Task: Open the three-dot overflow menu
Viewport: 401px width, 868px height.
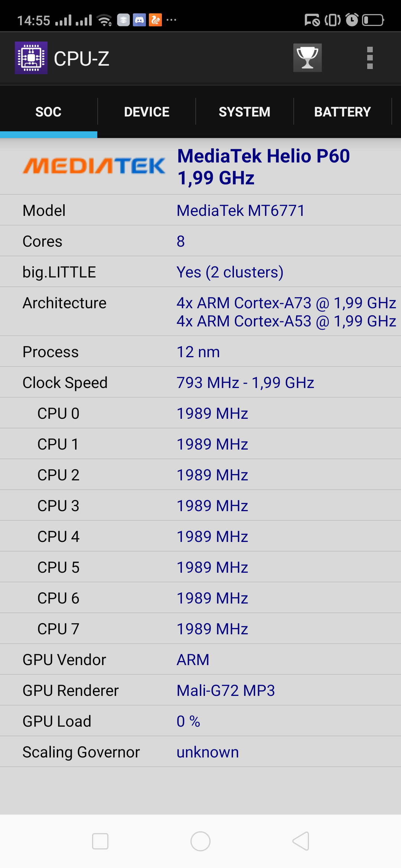Action: point(369,58)
